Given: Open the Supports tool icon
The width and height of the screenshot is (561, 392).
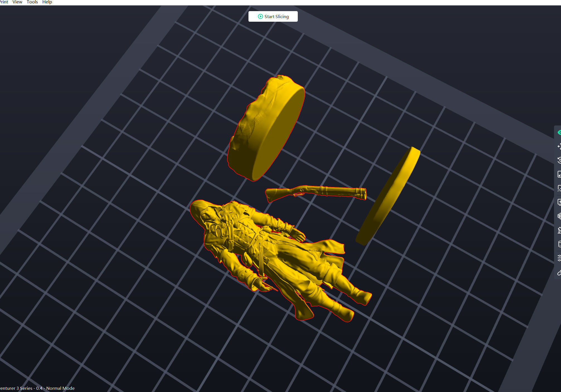Looking at the screenshot, I should (x=559, y=230).
